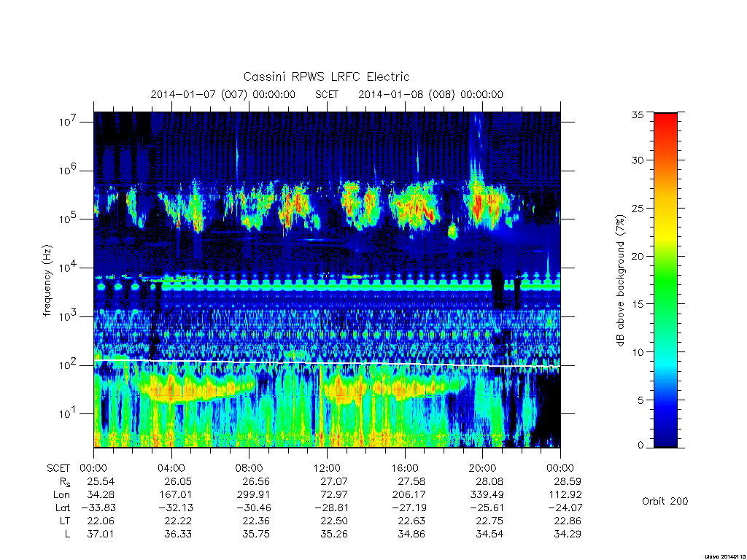Click the colorbar tick label '20'
Viewport: 747px width, 560px height.
[x=638, y=256]
